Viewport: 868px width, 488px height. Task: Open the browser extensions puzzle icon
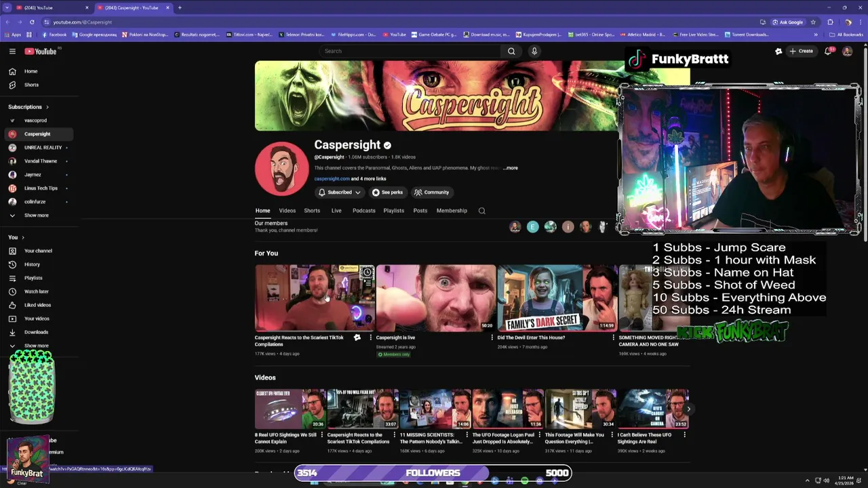pos(830,22)
